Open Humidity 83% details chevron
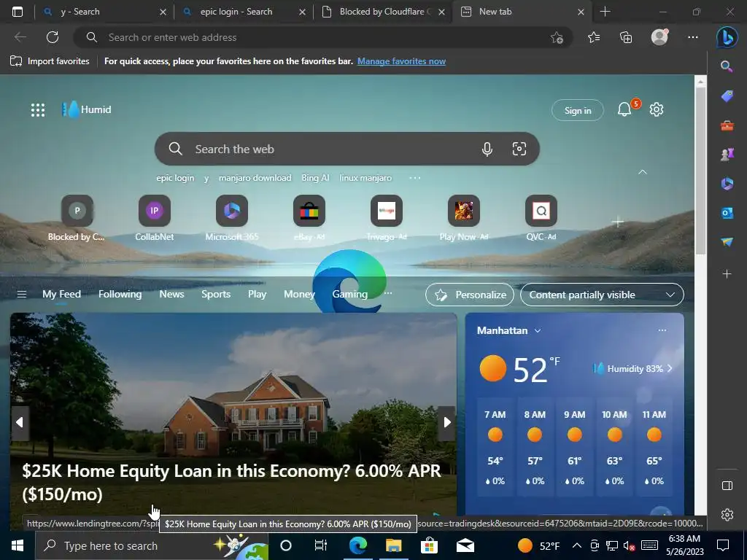The image size is (747, 560). (x=670, y=368)
